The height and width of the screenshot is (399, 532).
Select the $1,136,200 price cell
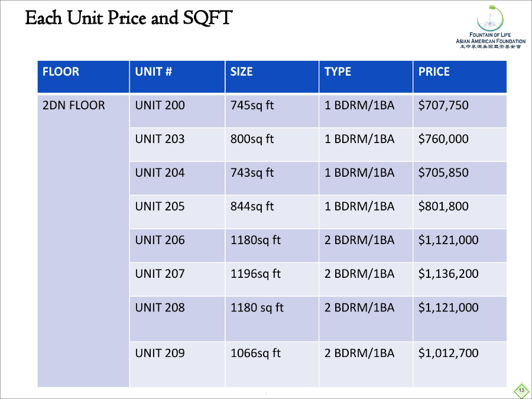coord(460,278)
